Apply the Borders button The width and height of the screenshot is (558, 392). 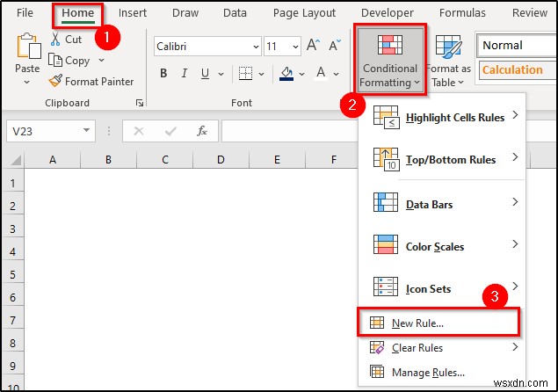tap(245, 74)
